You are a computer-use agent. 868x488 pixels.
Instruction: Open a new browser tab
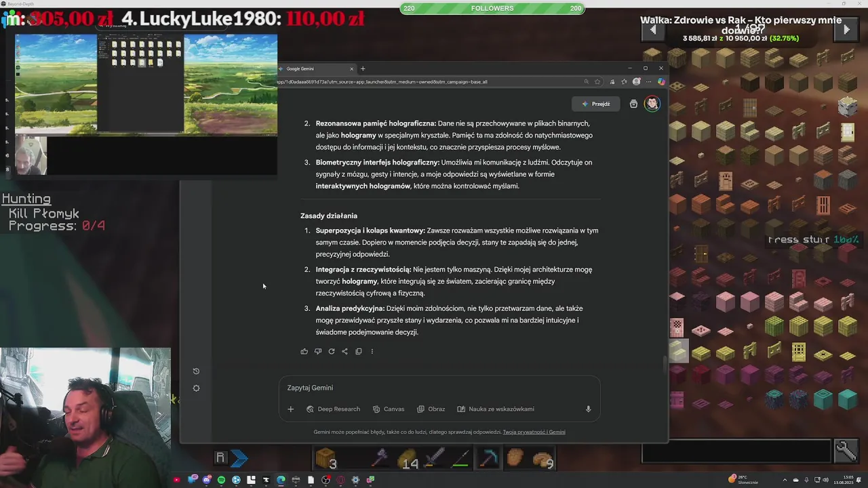[x=363, y=68]
